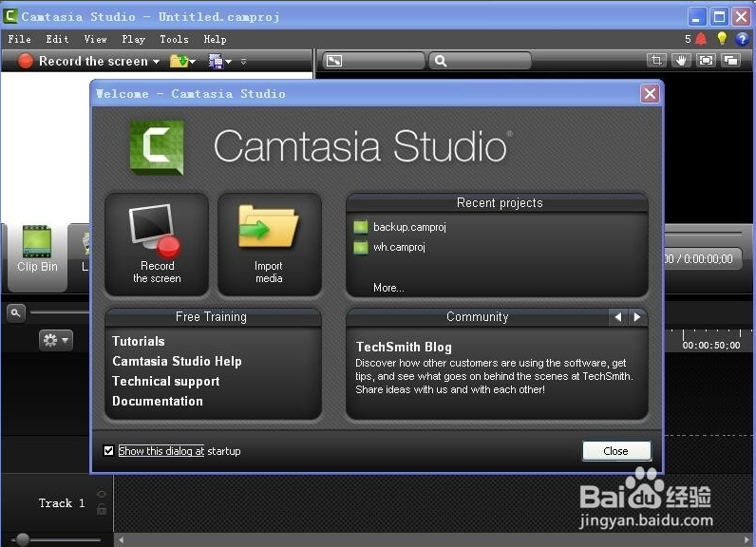Click the Close button in Welcome dialog
The width and height of the screenshot is (756, 547).
pyautogui.click(x=616, y=451)
